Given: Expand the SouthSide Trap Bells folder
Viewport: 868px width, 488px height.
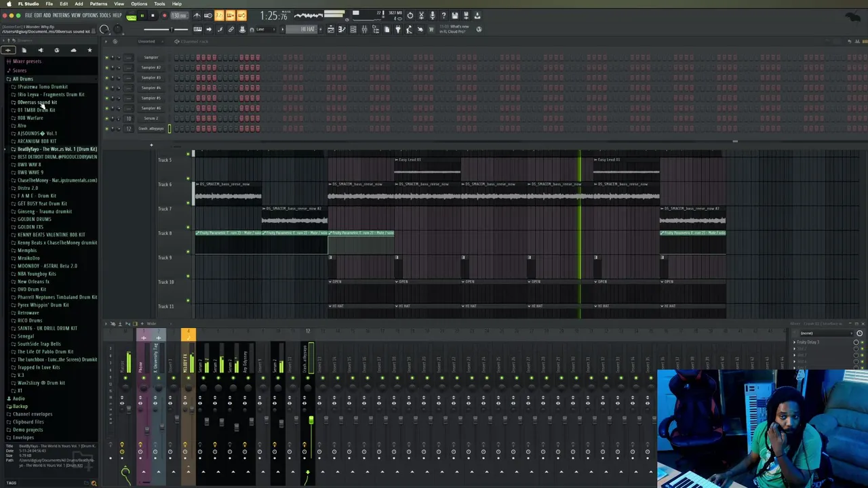Looking at the screenshot, I should point(39,344).
